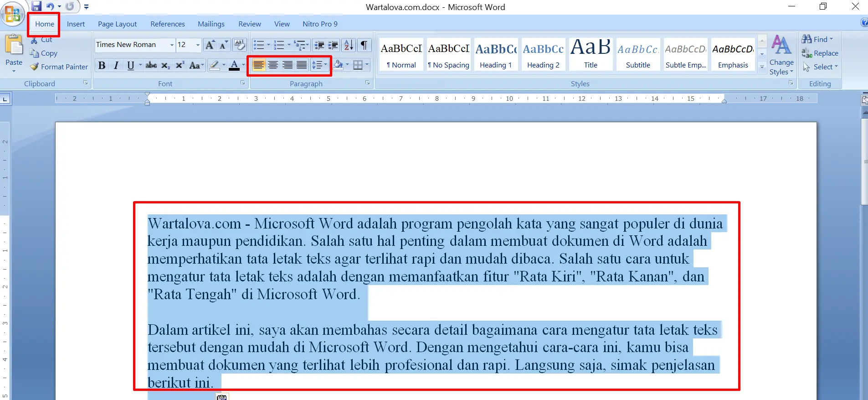Toggle Show/Hide paragraph marks
868x400 pixels.
364,45
